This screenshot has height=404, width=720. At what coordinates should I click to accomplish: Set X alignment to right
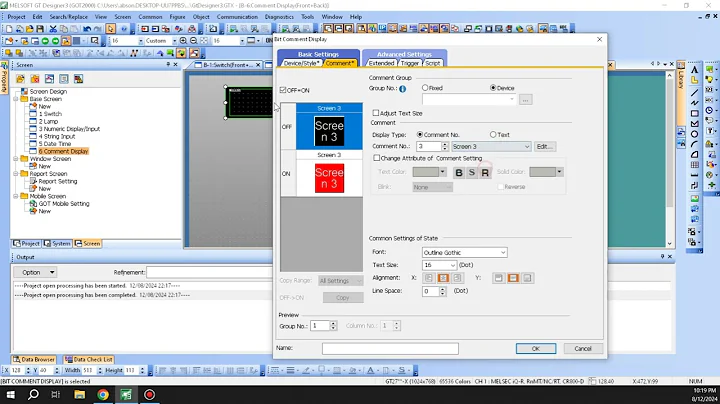457,278
